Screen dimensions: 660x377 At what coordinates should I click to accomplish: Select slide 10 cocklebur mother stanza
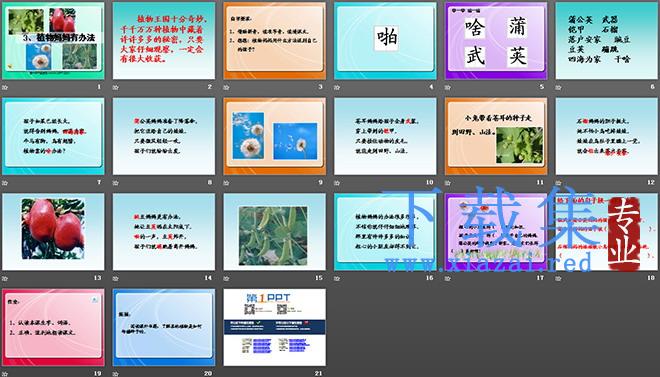(385, 136)
